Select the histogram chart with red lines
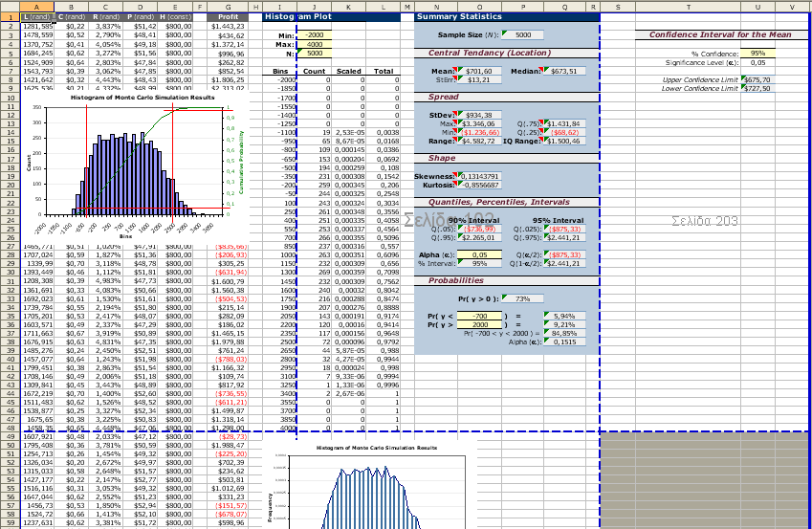The height and width of the screenshot is (529, 812). coord(135,165)
